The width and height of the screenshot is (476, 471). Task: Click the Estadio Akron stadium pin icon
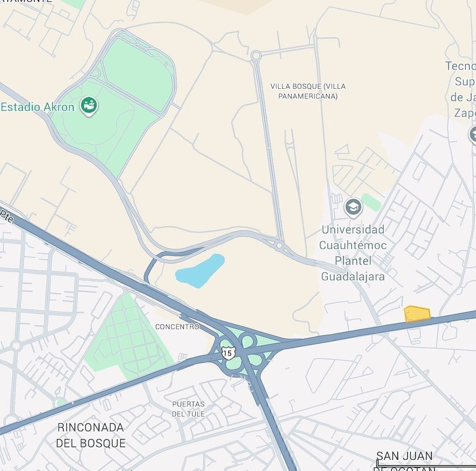89,106
